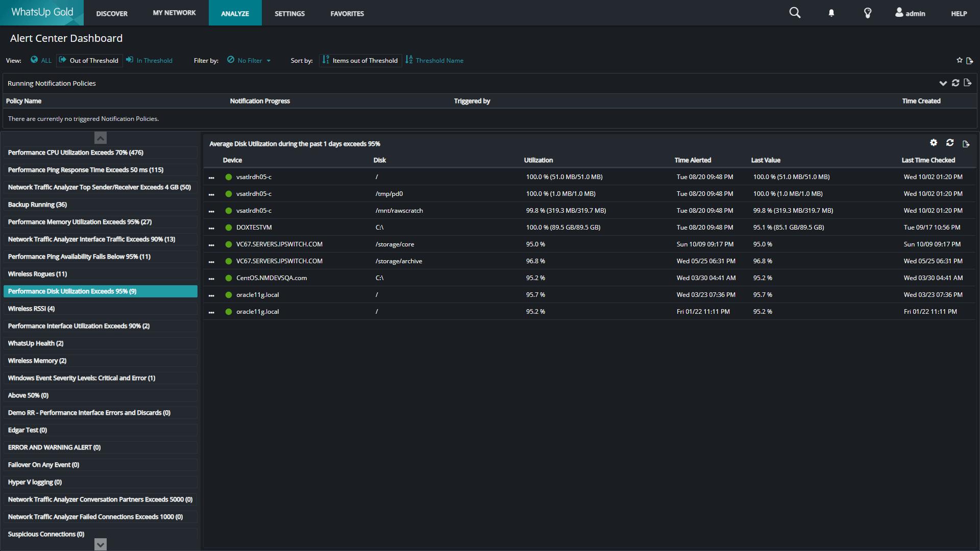Switch view to ALL thresholds
The image size is (980, 551).
pos(41,60)
